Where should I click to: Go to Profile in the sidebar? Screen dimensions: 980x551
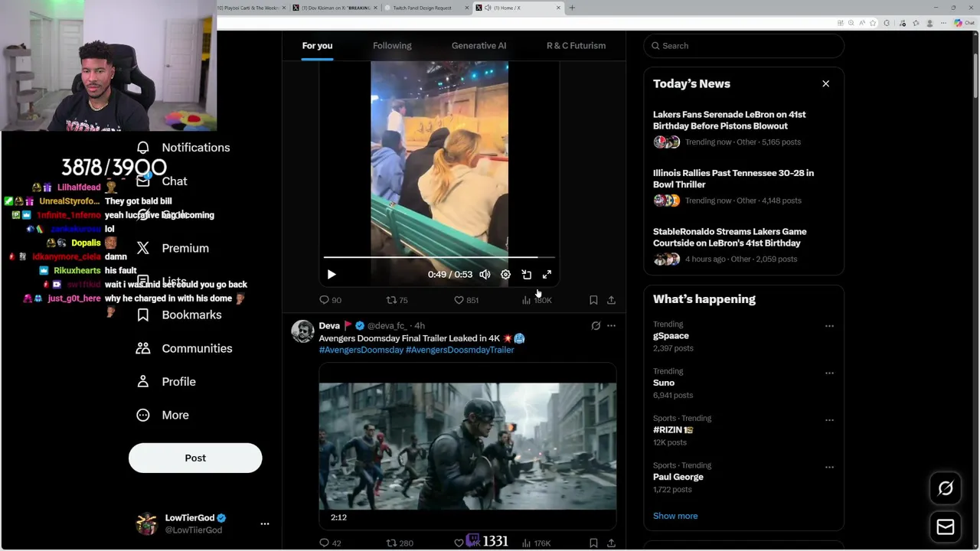pos(166,382)
